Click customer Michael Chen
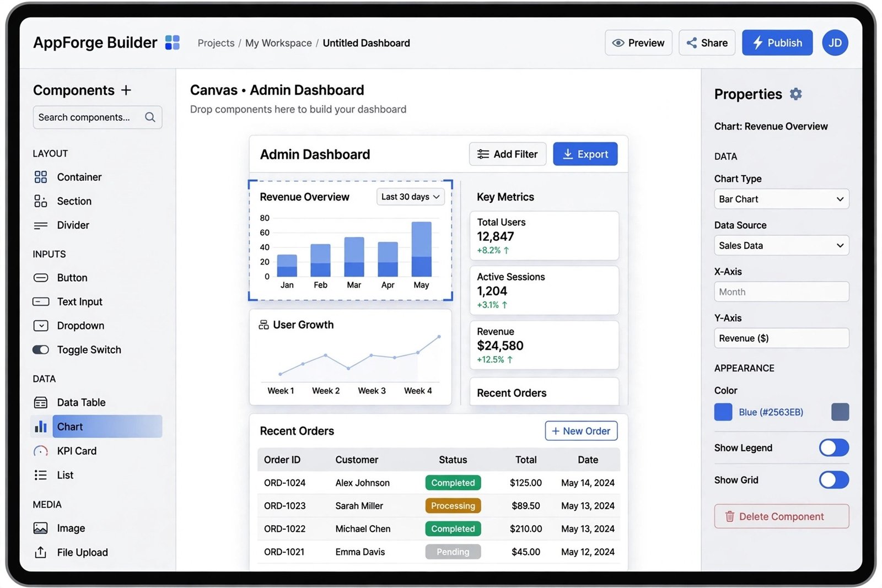This screenshot has width=882, height=588. point(363,529)
